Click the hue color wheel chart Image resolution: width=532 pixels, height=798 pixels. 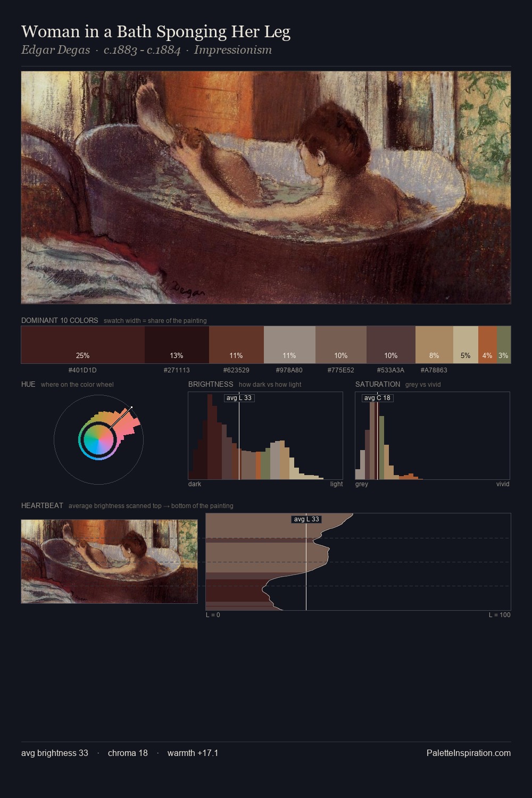98,439
